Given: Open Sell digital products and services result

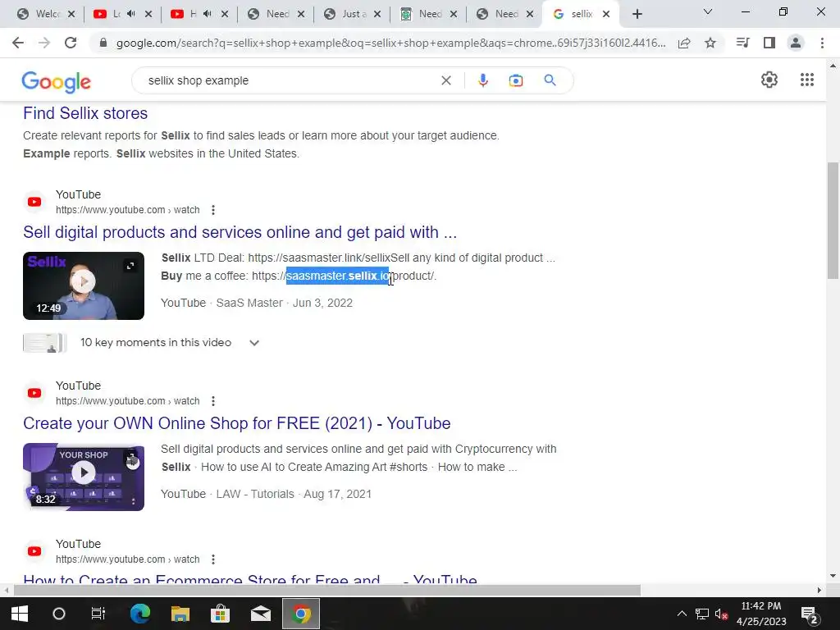Looking at the screenshot, I should point(240,232).
